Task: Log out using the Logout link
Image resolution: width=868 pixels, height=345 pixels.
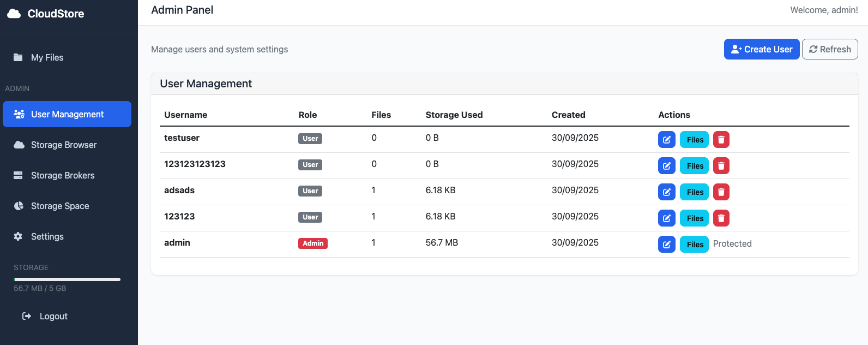Action: (x=53, y=316)
